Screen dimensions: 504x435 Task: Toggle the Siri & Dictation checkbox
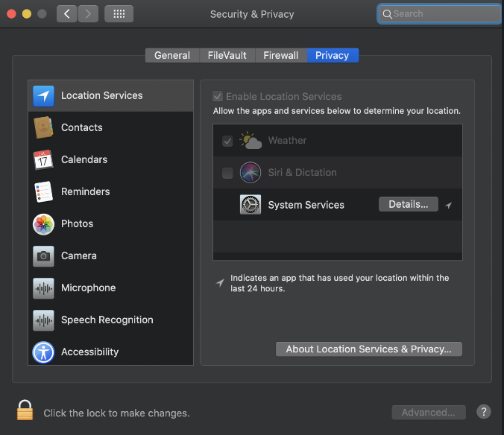click(227, 173)
